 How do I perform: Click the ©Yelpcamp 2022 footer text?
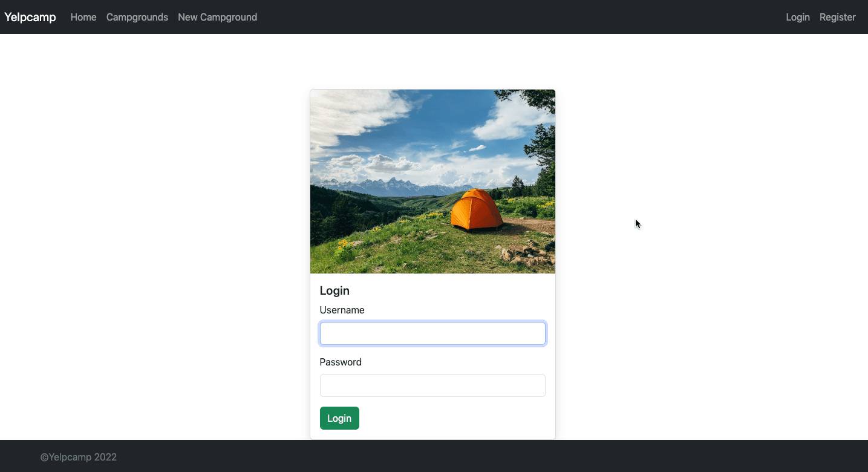pos(79,457)
